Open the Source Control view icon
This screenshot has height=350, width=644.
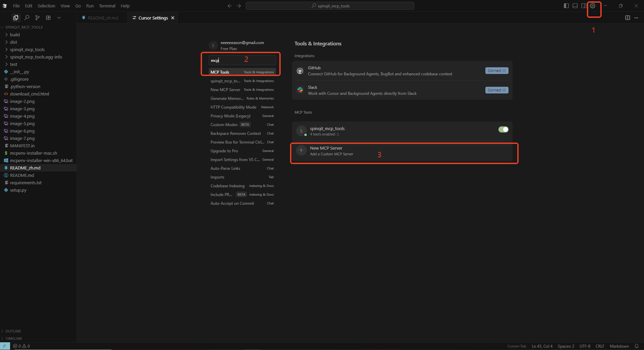(x=37, y=17)
